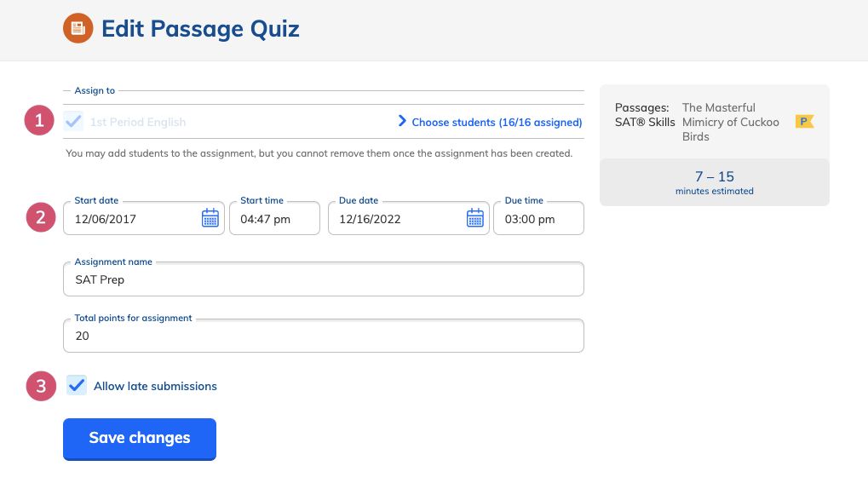Screen dimensions: 868x483
Task: Open the Due date calendar picker
Action: click(475, 218)
